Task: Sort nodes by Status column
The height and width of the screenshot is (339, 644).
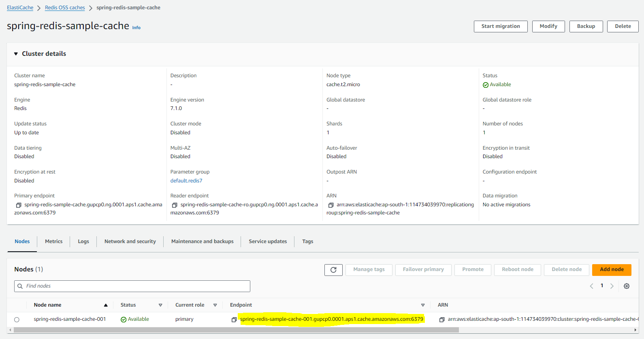Action: pos(160,305)
